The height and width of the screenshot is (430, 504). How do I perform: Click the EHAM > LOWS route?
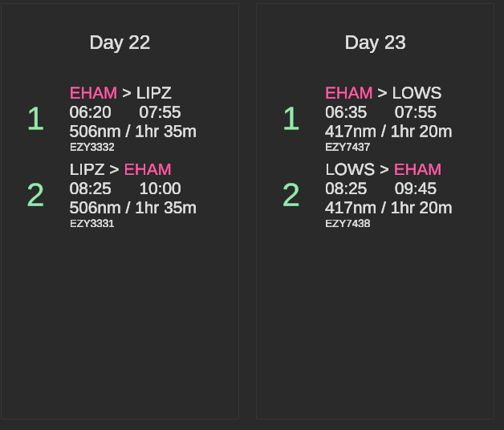click(383, 93)
